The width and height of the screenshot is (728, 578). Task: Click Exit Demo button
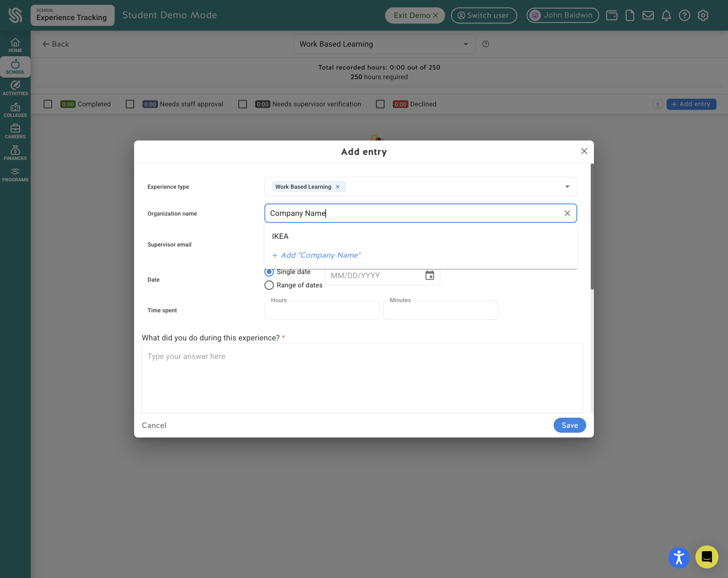415,15
